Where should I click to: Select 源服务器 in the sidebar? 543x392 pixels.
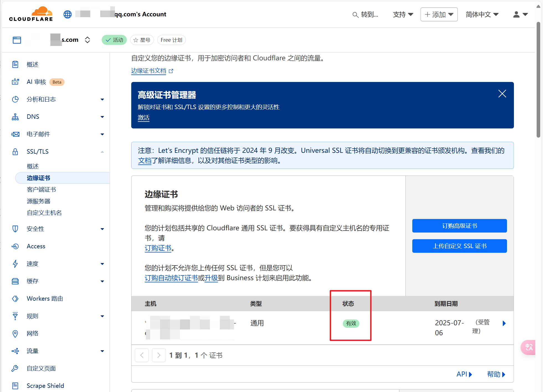[38, 201]
